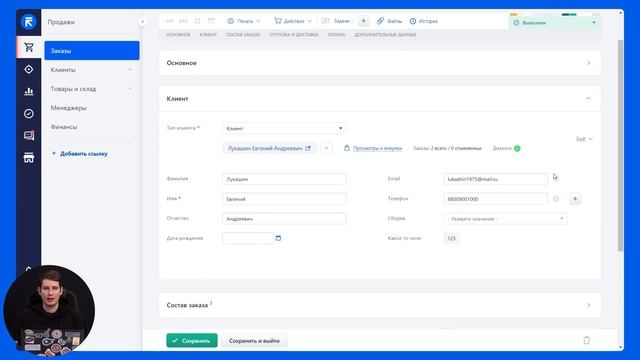
Task: Click the trash delete icon
Action: click(587, 340)
